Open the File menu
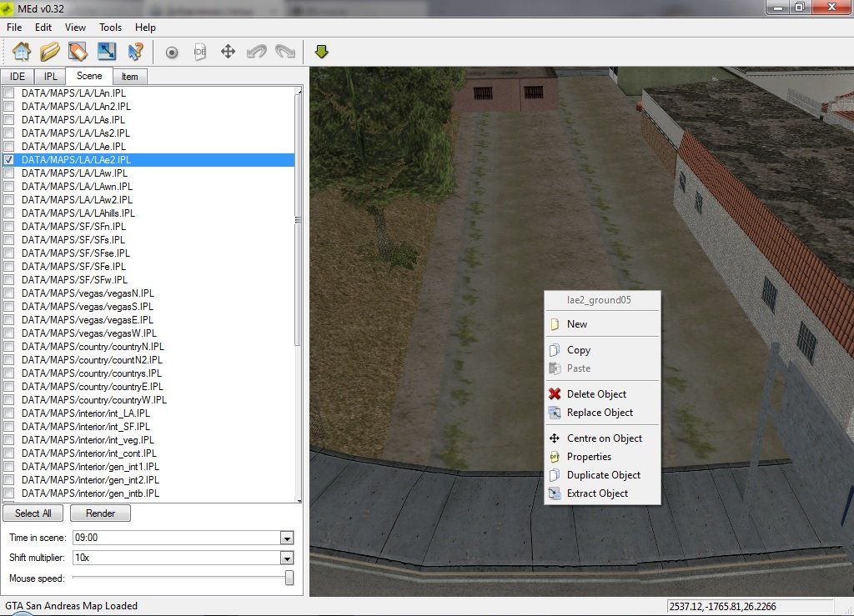The width and height of the screenshot is (854, 616). (x=14, y=28)
